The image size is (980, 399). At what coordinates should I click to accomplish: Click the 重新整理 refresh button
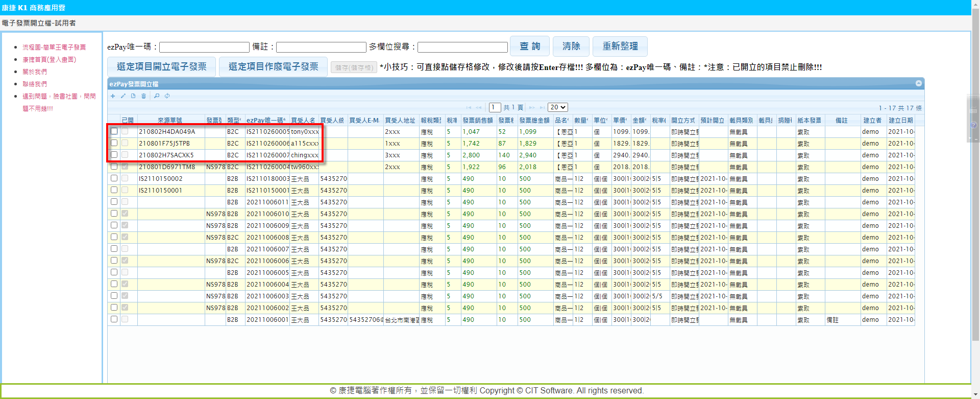(620, 46)
